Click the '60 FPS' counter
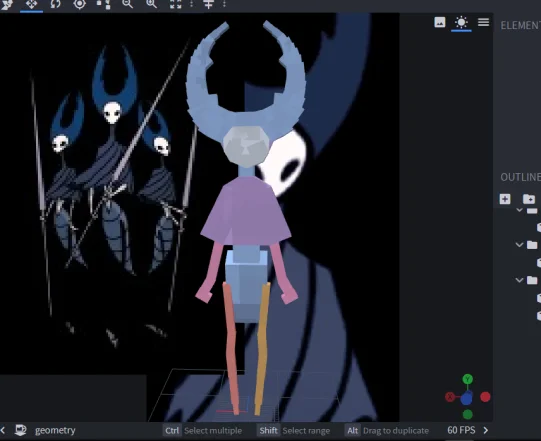The height and width of the screenshot is (441, 541). point(461,430)
